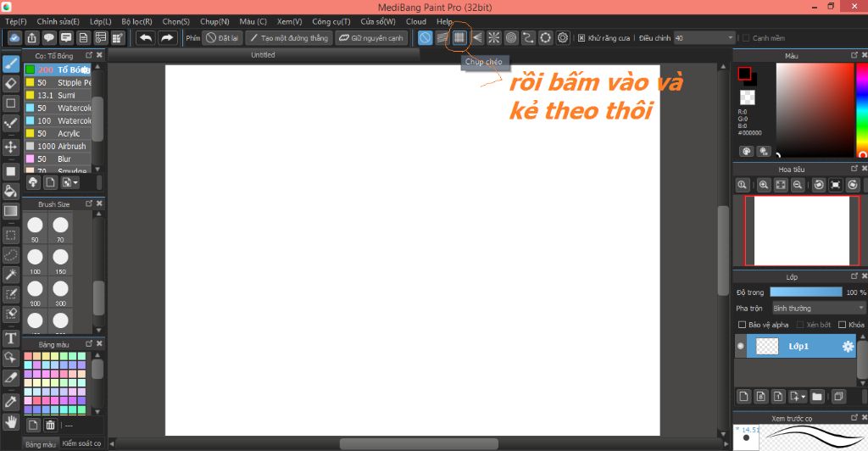Select the Blur brush
This screenshot has height=451, width=868.
(58, 159)
